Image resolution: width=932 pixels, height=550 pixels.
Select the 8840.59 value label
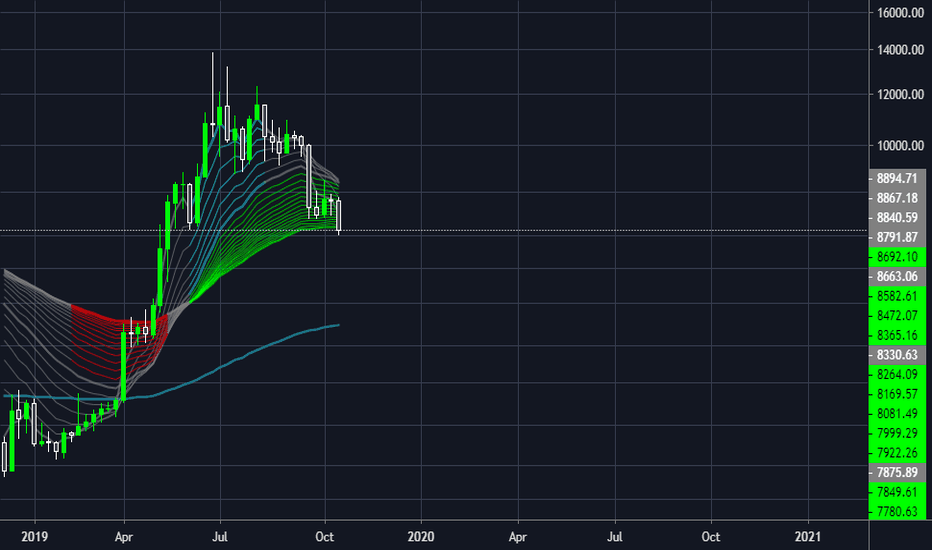coord(897,218)
